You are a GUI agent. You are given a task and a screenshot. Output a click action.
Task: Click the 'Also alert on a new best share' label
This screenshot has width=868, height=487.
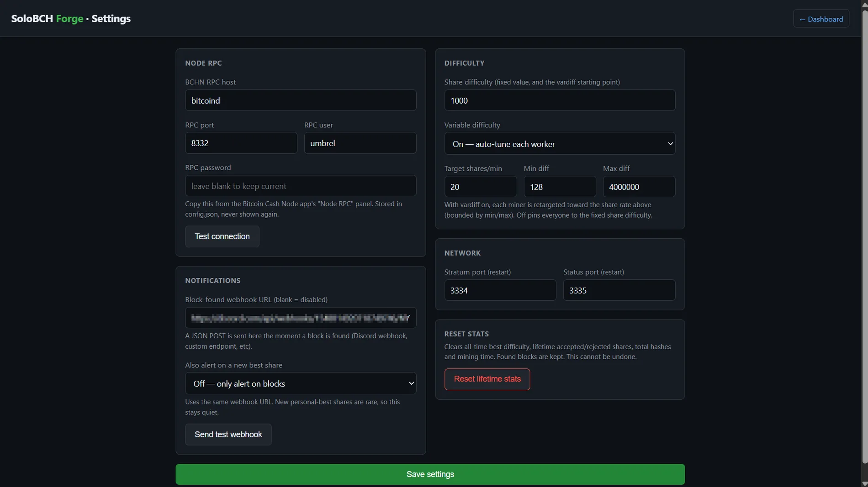(x=233, y=365)
